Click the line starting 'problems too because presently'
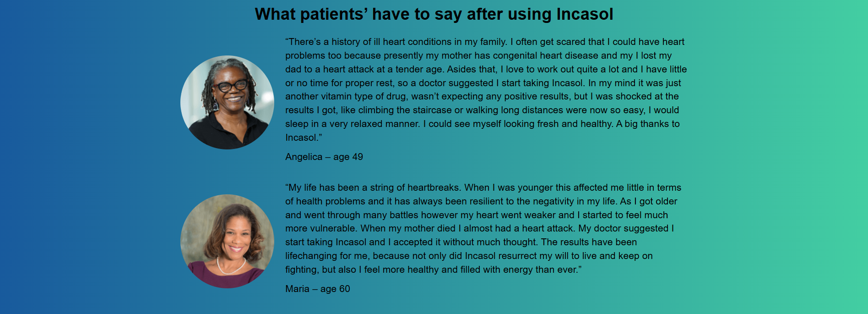Screen dimensions: 868x314 tap(478, 55)
